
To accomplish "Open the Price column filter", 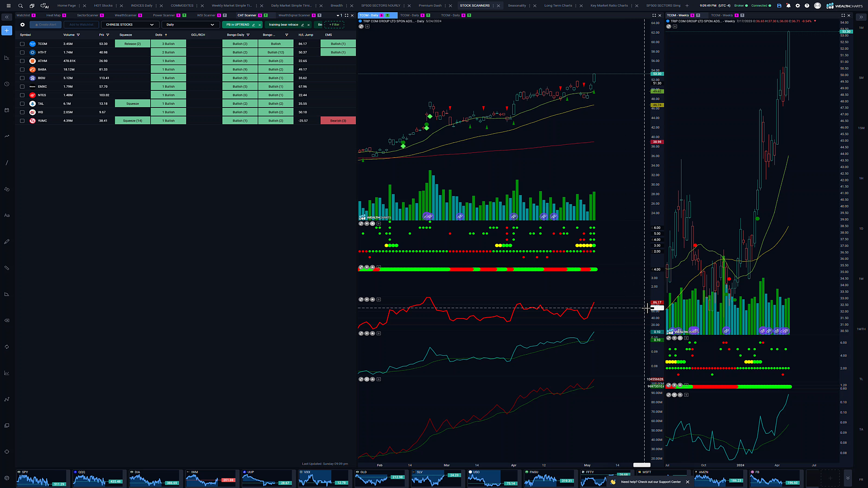I will pos(108,35).
